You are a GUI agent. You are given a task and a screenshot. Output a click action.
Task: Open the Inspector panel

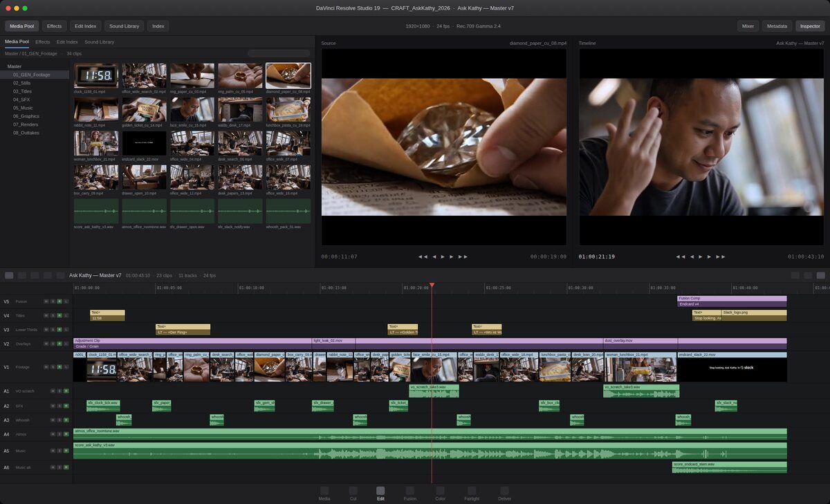[810, 26]
